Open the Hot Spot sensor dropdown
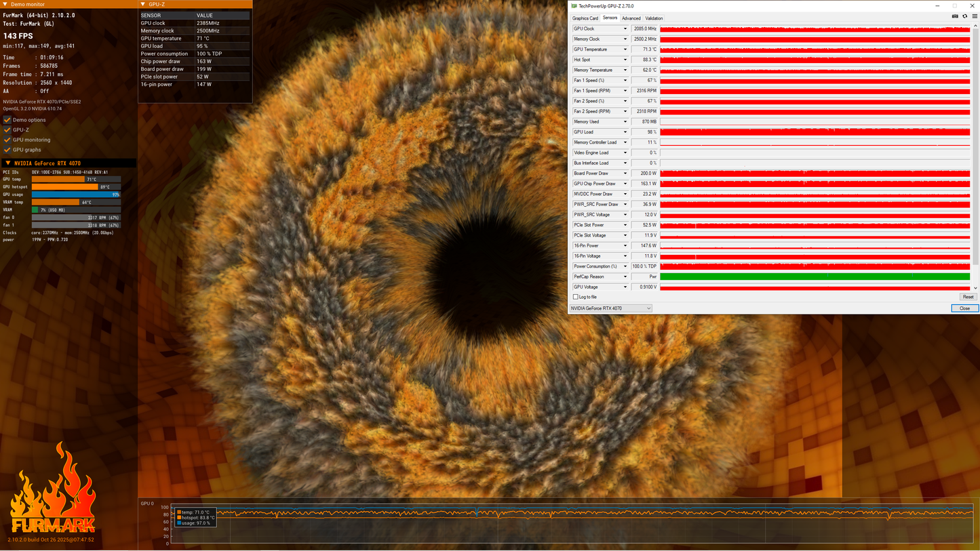Image resolution: width=980 pixels, height=551 pixels. click(x=625, y=60)
